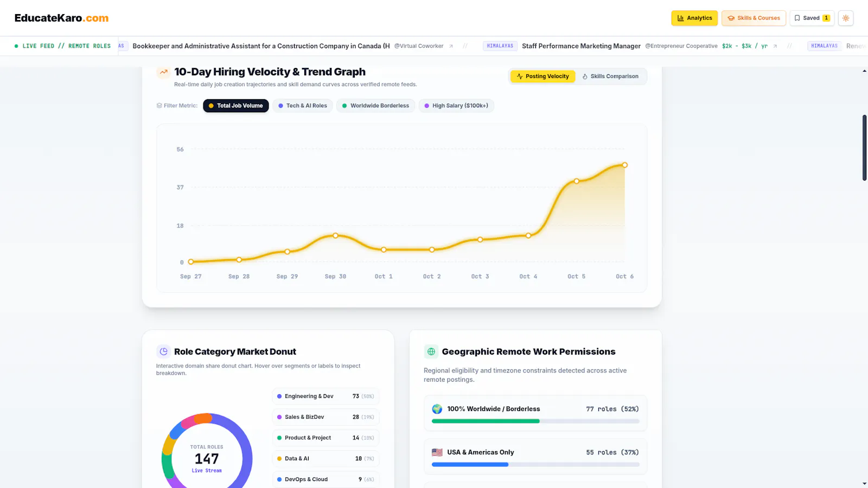This screenshot has width=868, height=488.
Task: Click the page vertical scrollbar thumb
Action: [864, 147]
